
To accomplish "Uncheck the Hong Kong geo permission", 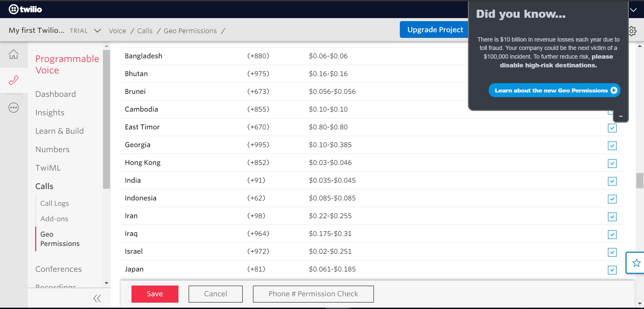I will tap(612, 164).
